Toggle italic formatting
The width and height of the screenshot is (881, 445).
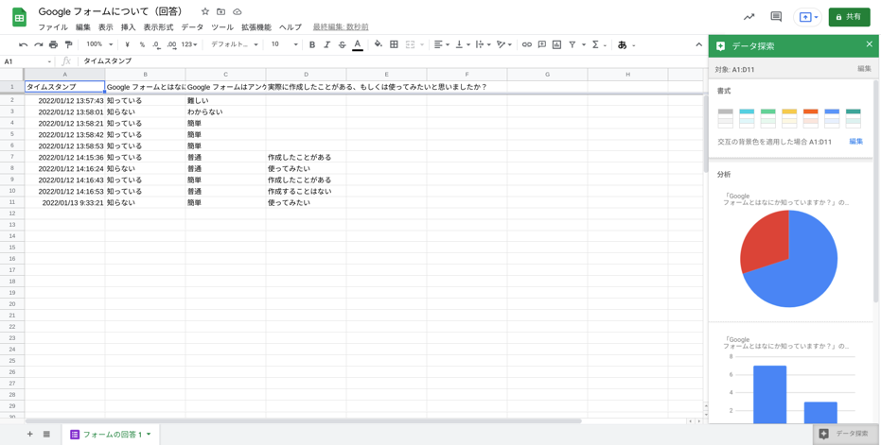pos(327,44)
